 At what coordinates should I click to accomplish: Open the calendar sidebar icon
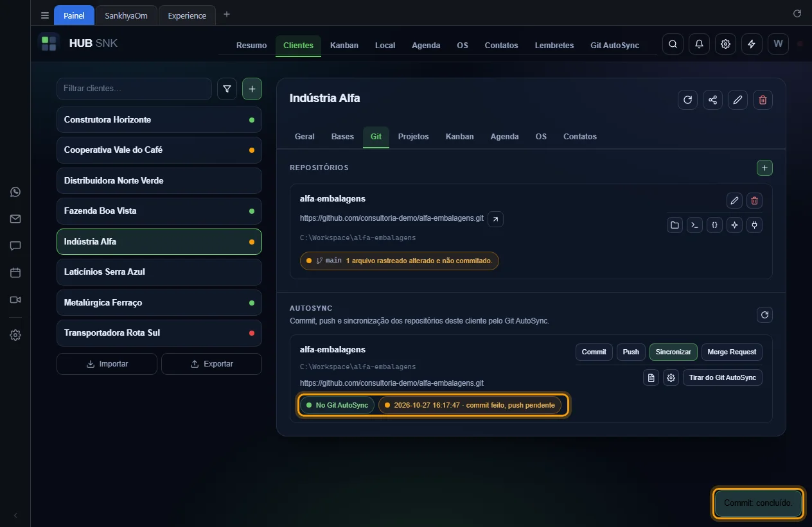tap(15, 273)
